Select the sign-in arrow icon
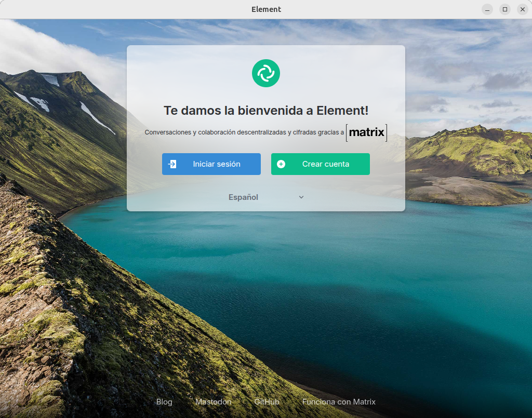Viewport: 532px width, 418px height. 173,164
